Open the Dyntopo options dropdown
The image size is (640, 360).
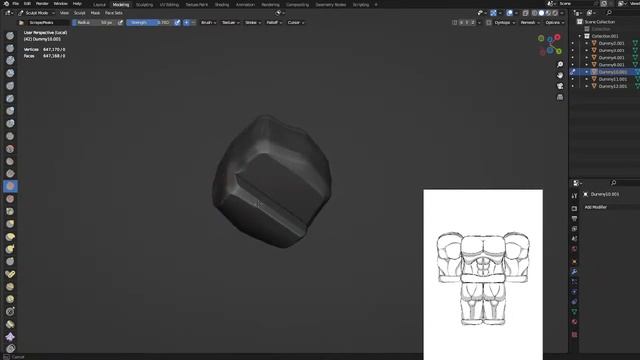click(x=504, y=22)
